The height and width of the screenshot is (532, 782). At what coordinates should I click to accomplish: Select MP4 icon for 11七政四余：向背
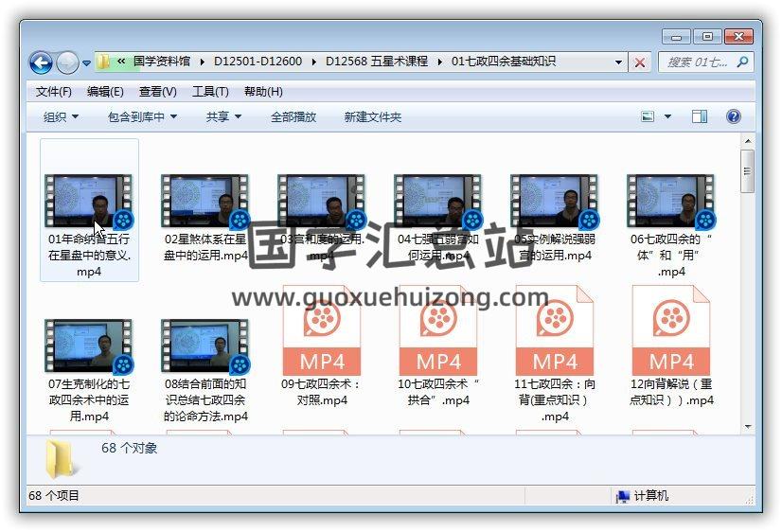click(x=555, y=330)
